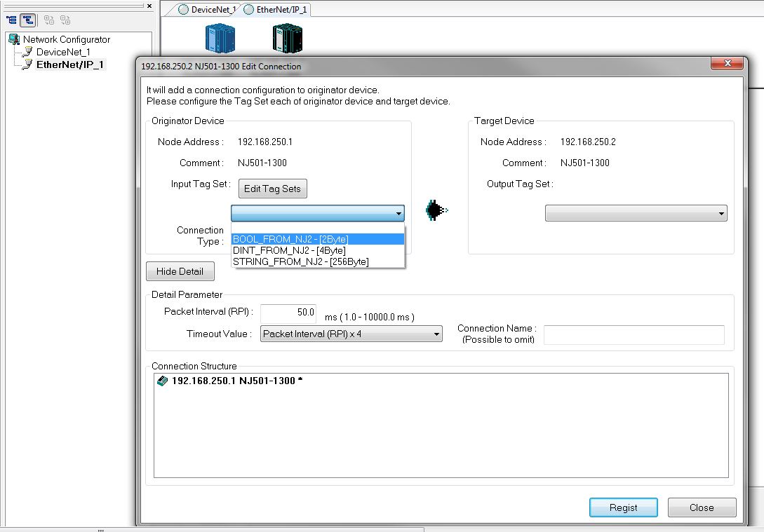
Task: Choose the blank entry in tag set list
Action: (318, 229)
